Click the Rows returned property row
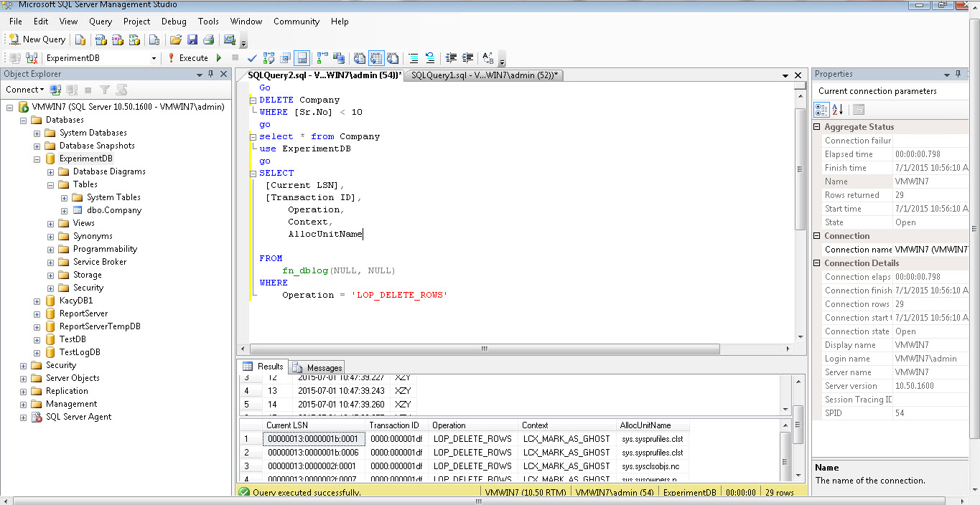The image size is (980, 505). coord(889,195)
